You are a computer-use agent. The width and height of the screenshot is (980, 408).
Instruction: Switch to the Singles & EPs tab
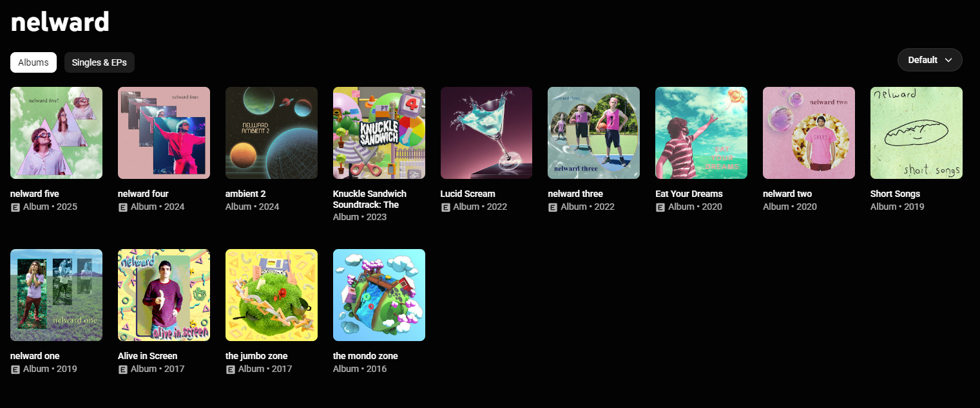(x=99, y=62)
